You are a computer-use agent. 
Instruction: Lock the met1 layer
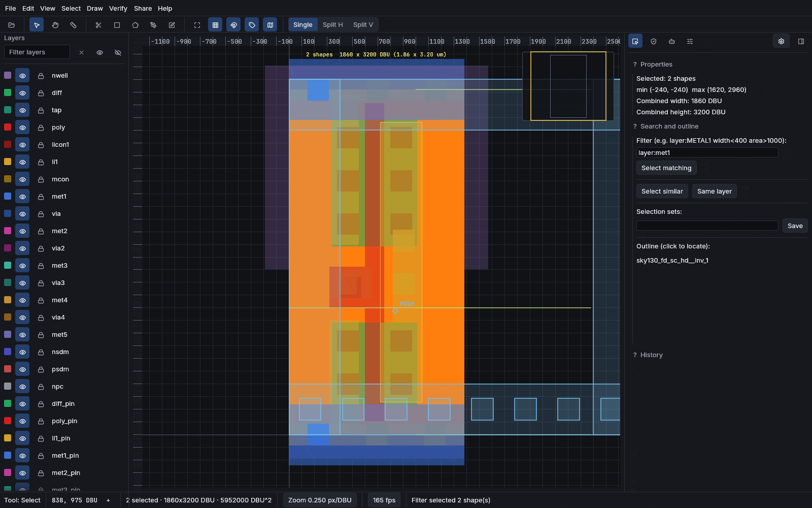coord(41,197)
